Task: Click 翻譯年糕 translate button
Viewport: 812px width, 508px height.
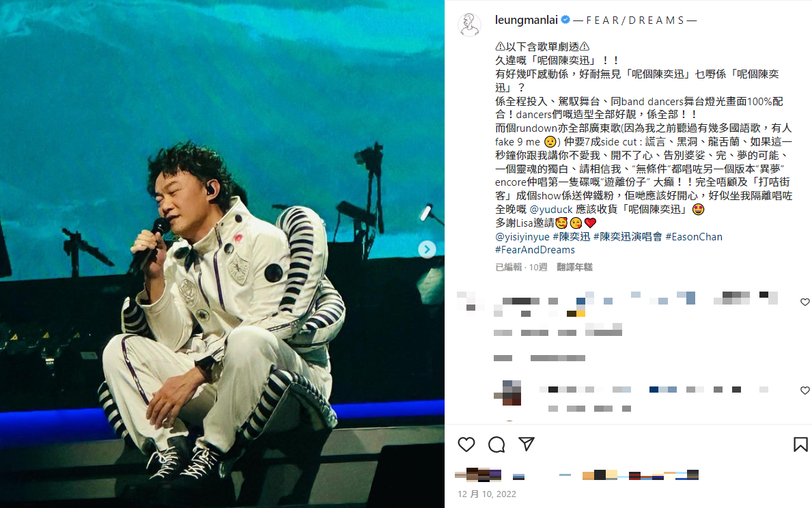Action: coord(574,267)
